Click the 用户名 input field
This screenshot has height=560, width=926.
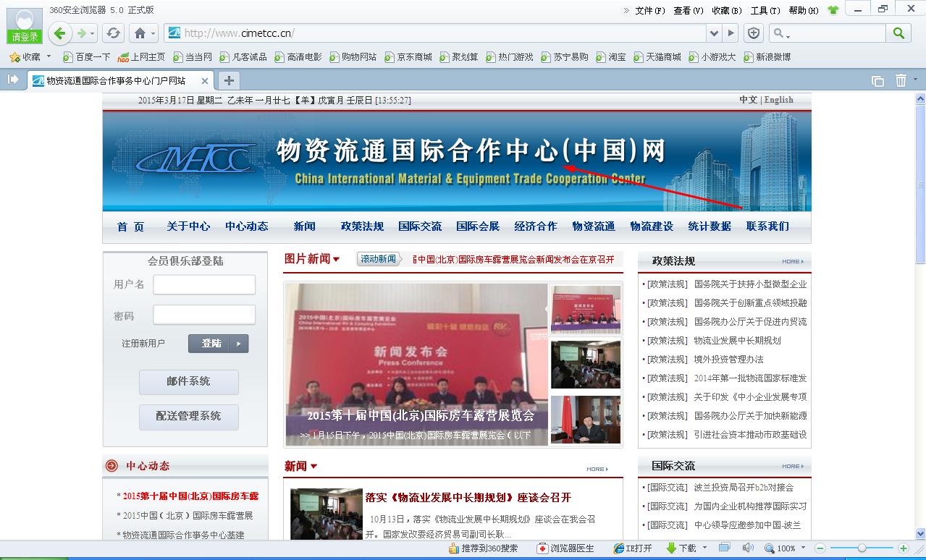coord(204,284)
